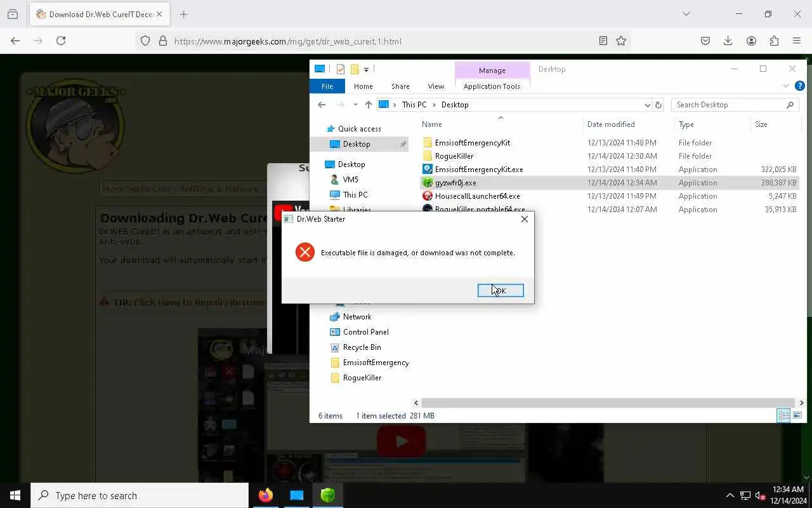The height and width of the screenshot is (508, 812).
Task: Open the Home ribbon tab
Action: click(x=363, y=86)
